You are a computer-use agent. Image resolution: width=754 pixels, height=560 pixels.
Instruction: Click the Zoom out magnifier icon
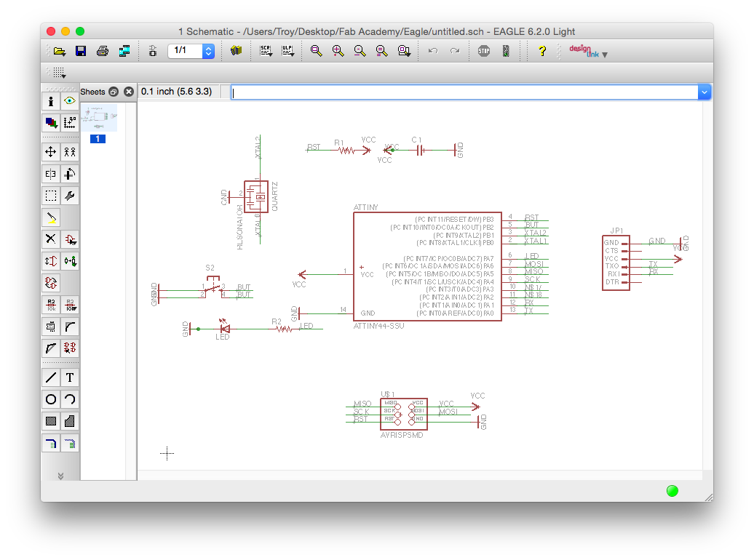tap(360, 51)
